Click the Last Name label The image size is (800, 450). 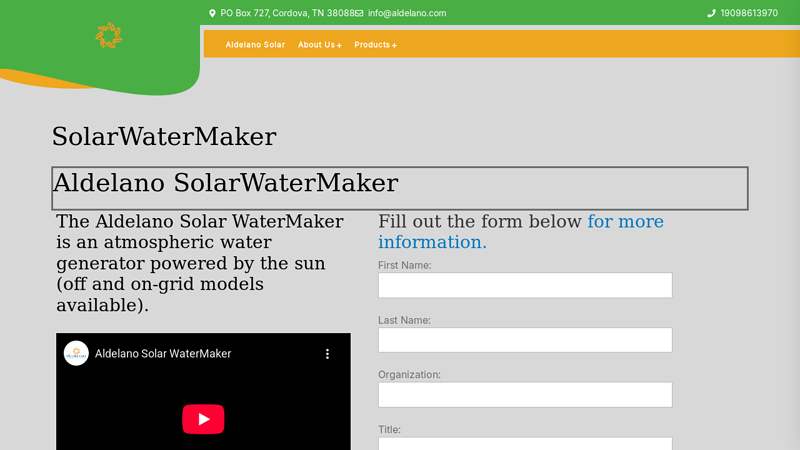(404, 320)
